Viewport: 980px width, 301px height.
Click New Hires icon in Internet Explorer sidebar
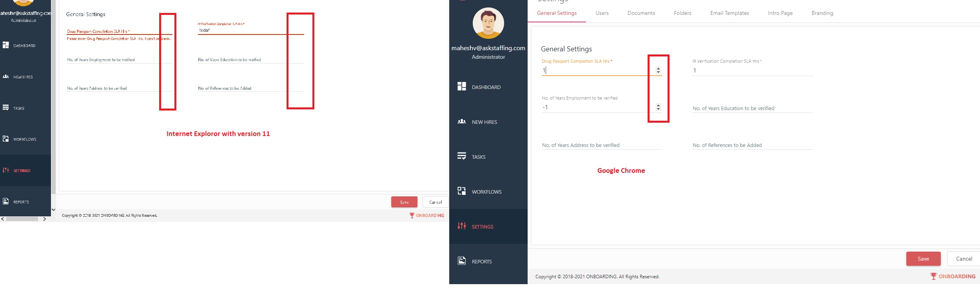(6, 76)
